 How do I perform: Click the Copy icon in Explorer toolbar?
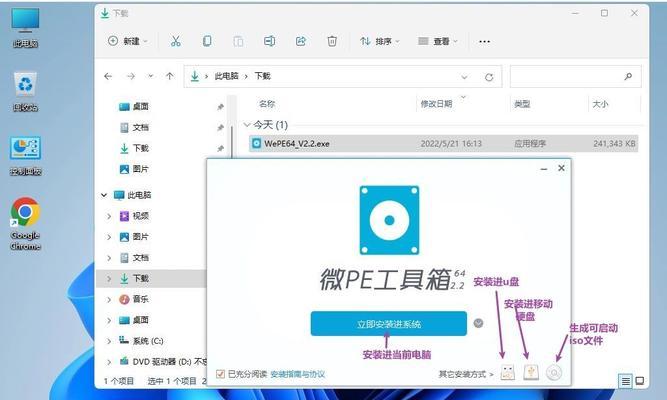207,41
